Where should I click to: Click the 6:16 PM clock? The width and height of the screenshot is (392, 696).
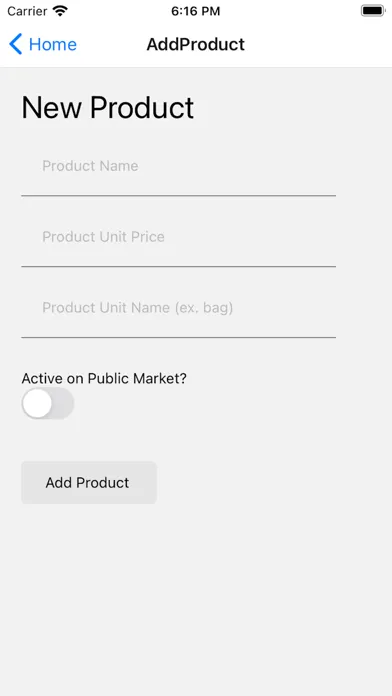[196, 11]
